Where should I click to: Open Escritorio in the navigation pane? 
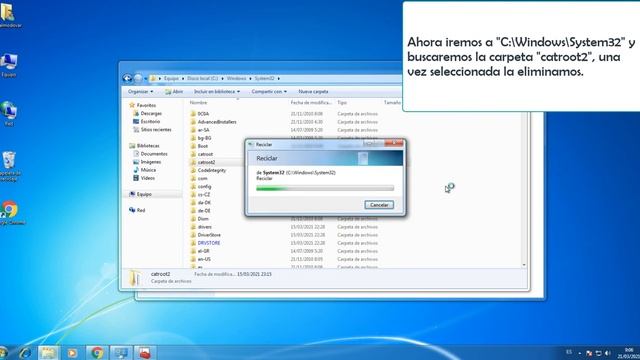pos(147,122)
